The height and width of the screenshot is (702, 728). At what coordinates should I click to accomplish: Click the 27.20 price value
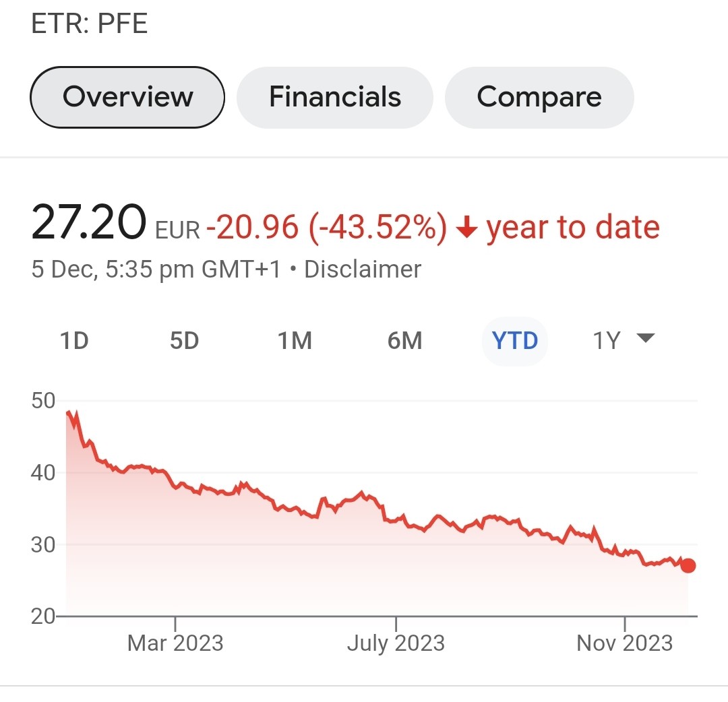(88, 224)
